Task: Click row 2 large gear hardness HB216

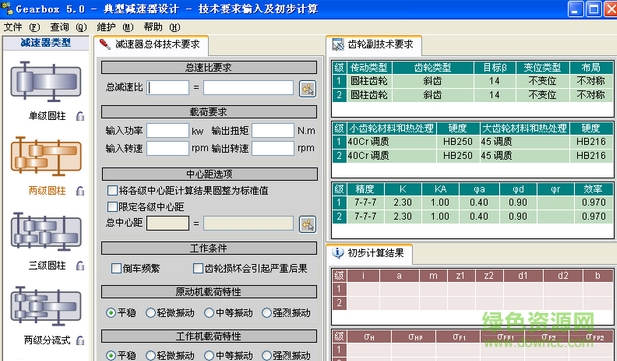Action: tap(591, 156)
